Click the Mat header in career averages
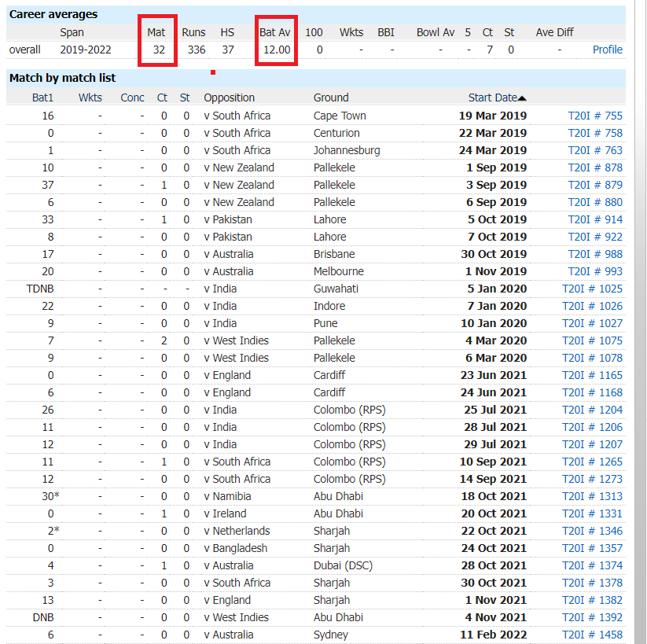Image resolution: width=647 pixels, height=644 pixels. coord(156,32)
